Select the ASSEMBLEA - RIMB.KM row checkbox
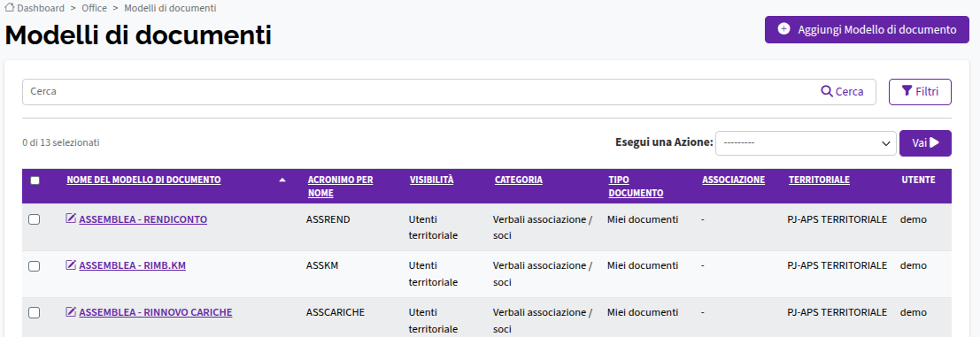The image size is (980, 337). click(x=35, y=266)
